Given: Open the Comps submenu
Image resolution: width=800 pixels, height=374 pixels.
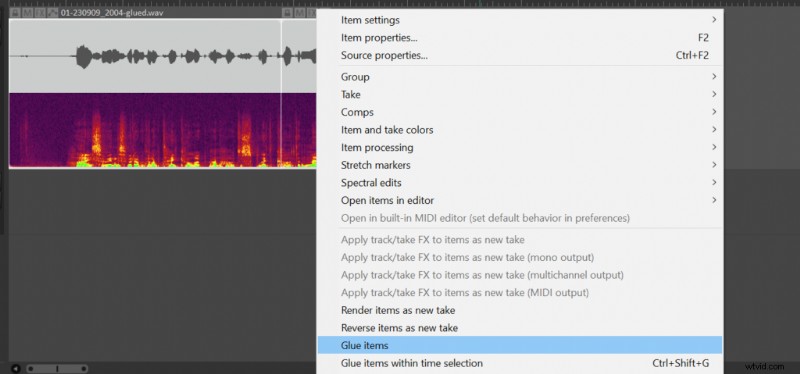Looking at the screenshot, I should point(519,112).
